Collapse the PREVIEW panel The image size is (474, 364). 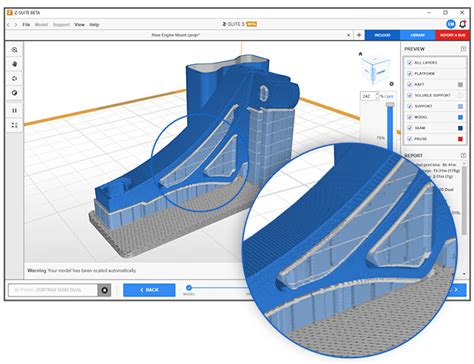[463, 49]
